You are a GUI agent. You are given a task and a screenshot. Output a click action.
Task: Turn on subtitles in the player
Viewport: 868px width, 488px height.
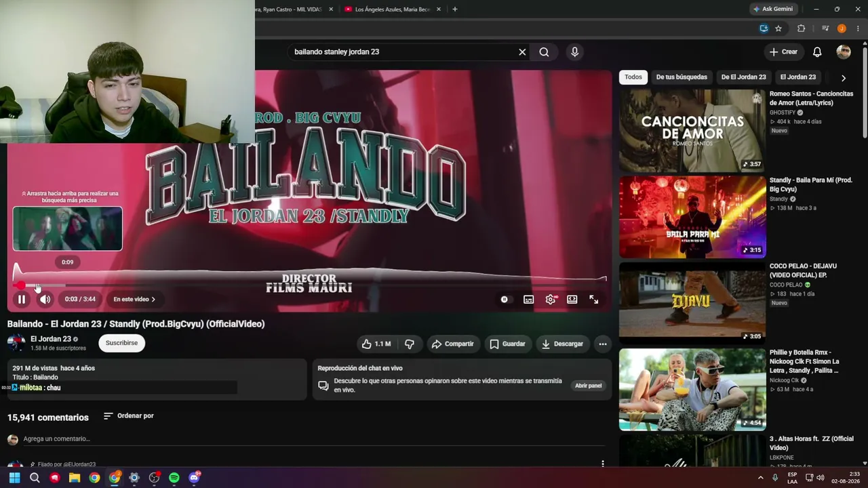point(528,299)
